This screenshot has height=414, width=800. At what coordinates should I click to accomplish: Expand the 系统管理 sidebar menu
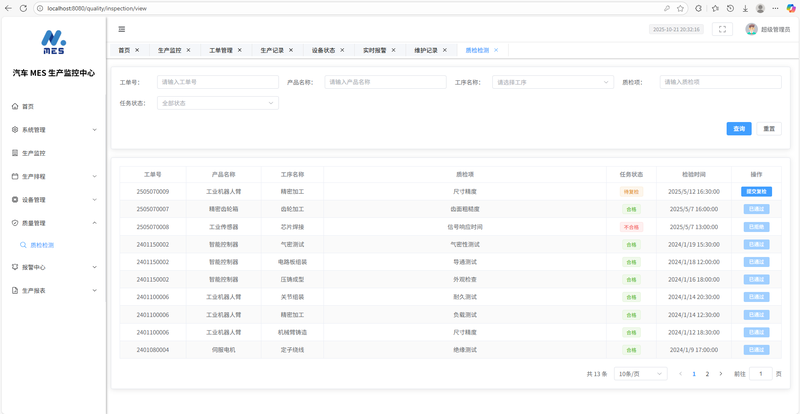(55, 130)
